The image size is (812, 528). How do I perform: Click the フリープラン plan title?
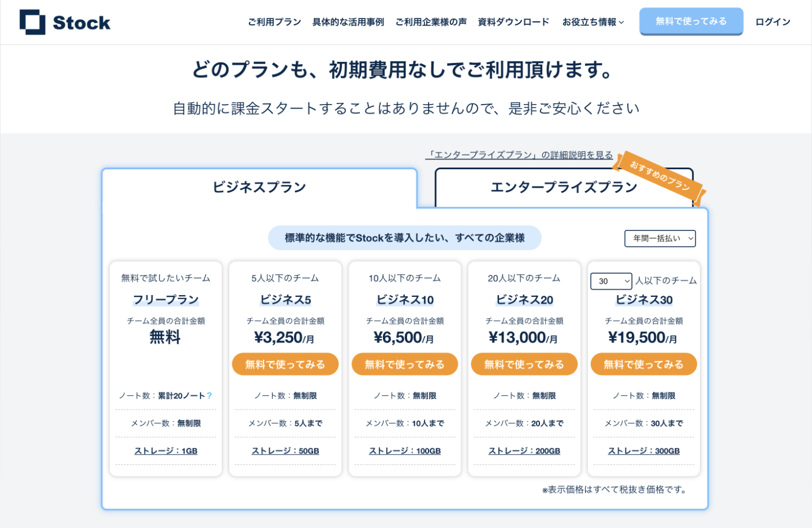[166, 300]
